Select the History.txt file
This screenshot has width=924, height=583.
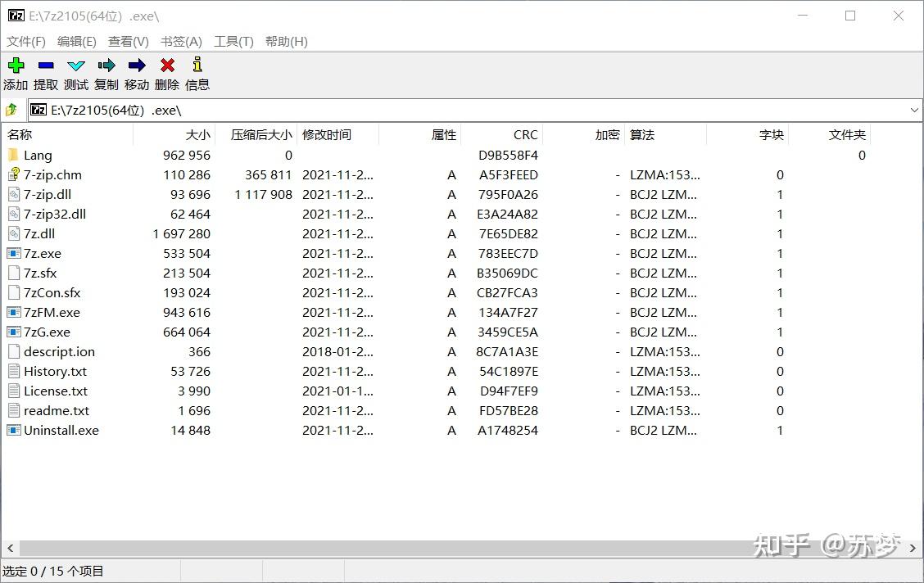point(55,371)
